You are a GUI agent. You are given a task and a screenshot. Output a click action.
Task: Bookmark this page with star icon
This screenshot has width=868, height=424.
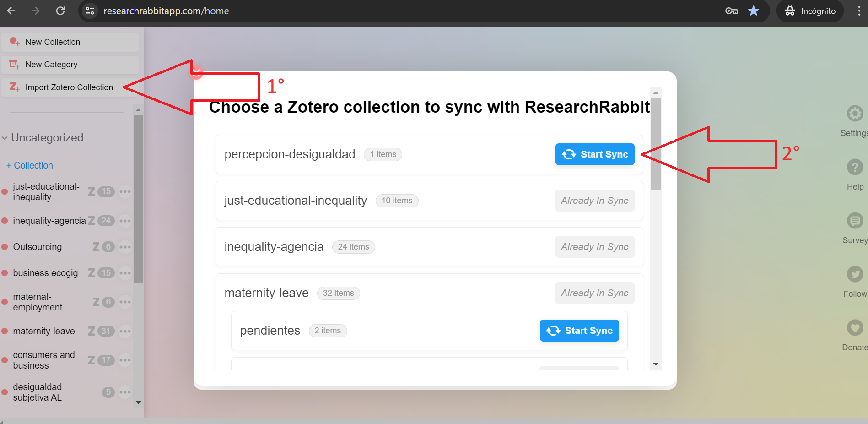[x=753, y=11]
